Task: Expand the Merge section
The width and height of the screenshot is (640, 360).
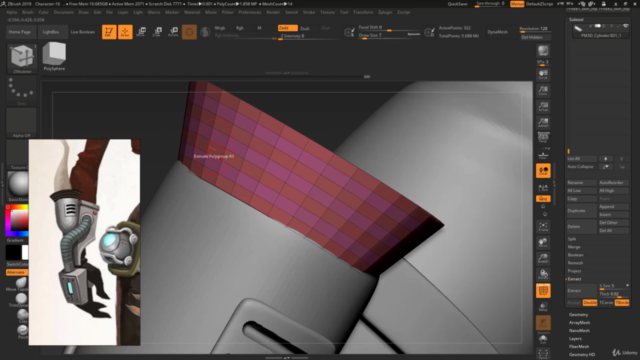Action: click(x=574, y=247)
